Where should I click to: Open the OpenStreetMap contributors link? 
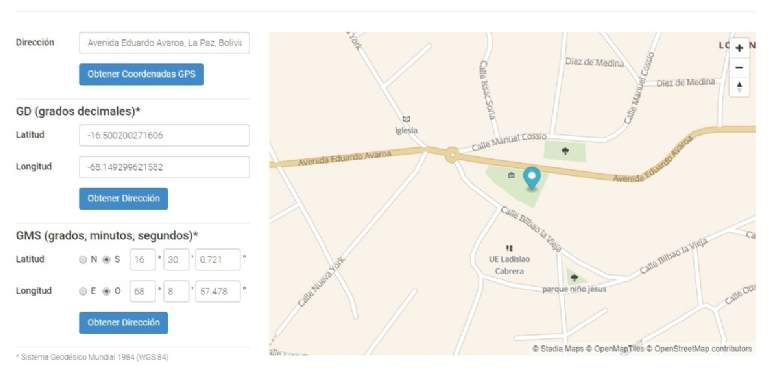tap(703, 349)
